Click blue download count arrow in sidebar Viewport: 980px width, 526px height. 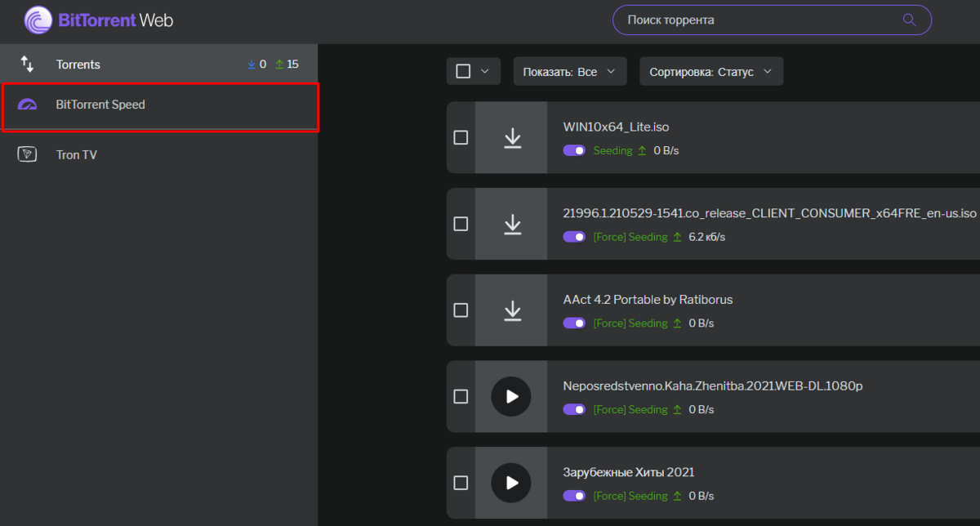(251, 64)
